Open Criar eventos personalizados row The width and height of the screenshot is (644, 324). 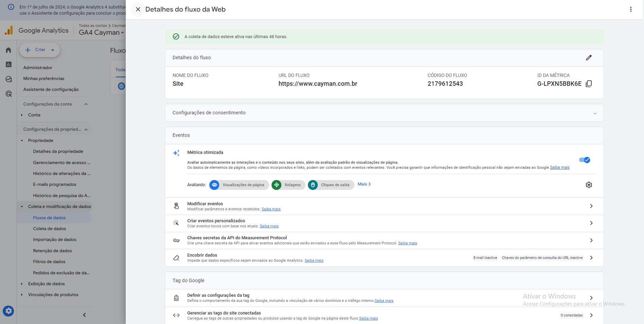coord(384,223)
